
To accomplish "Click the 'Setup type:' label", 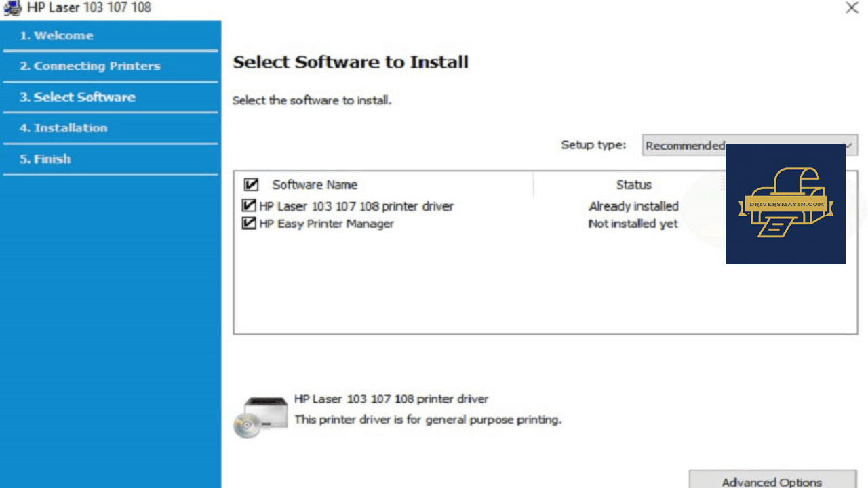I will 593,145.
